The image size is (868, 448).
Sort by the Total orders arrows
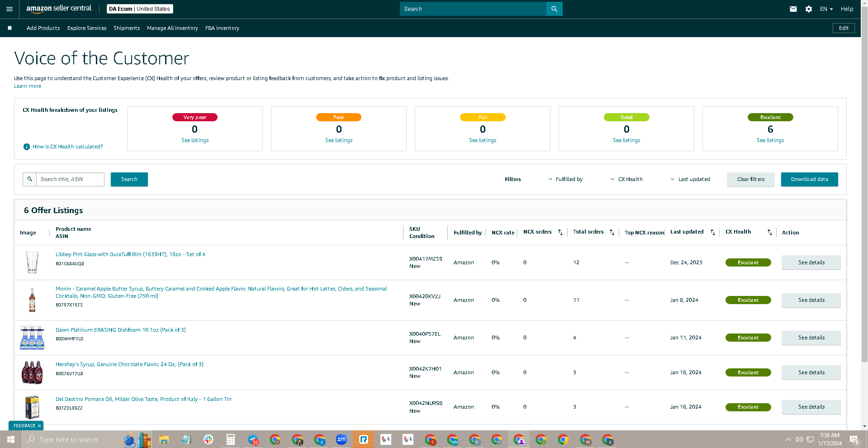point(612,232)
